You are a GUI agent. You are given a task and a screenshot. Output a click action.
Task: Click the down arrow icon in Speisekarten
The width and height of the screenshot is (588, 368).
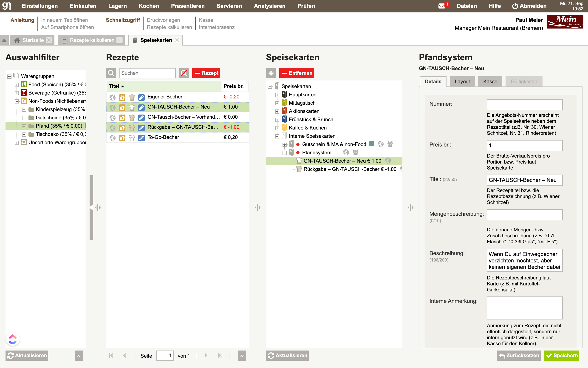(x=271, y=73)
